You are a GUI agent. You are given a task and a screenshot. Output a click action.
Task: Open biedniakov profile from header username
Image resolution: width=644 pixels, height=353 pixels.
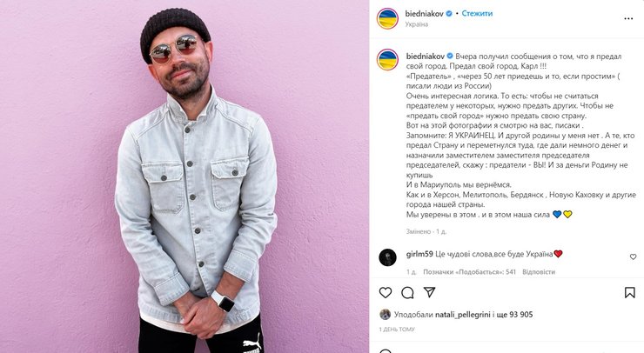[x=425, y=14]
